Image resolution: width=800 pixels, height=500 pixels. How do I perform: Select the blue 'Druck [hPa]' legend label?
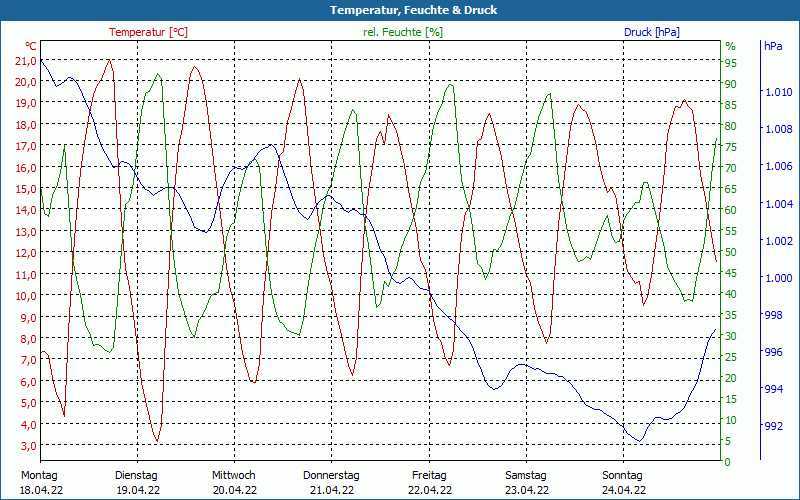click(x=652, y=32)
